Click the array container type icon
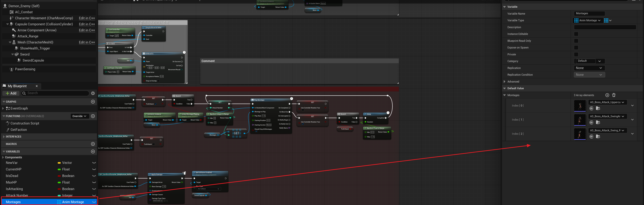The width and height of the screenshot is (644, 205). click(607, 20)
